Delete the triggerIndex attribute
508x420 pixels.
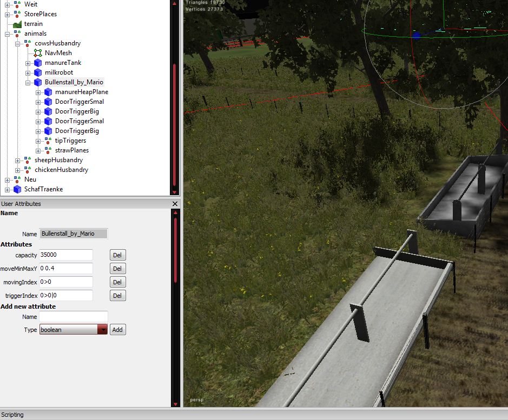[117, 296]
